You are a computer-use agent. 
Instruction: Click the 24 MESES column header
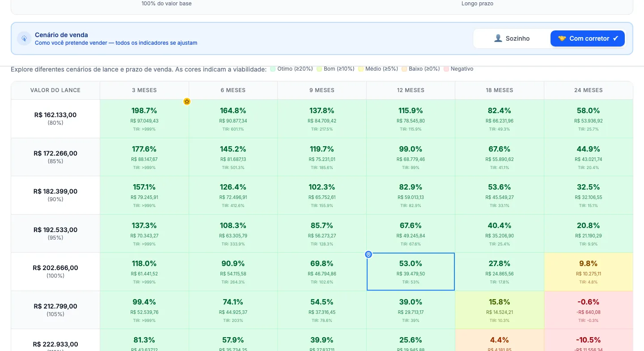click(x=588, y=90)
